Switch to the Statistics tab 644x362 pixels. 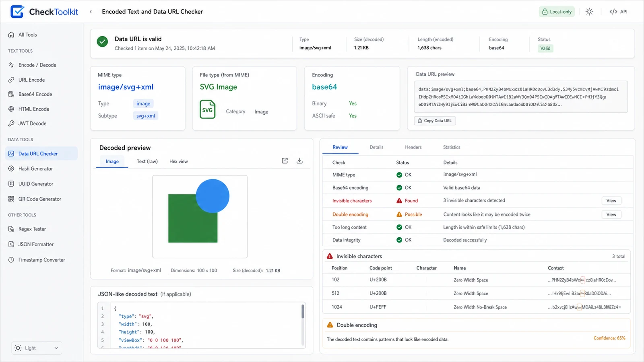[452, 147]
